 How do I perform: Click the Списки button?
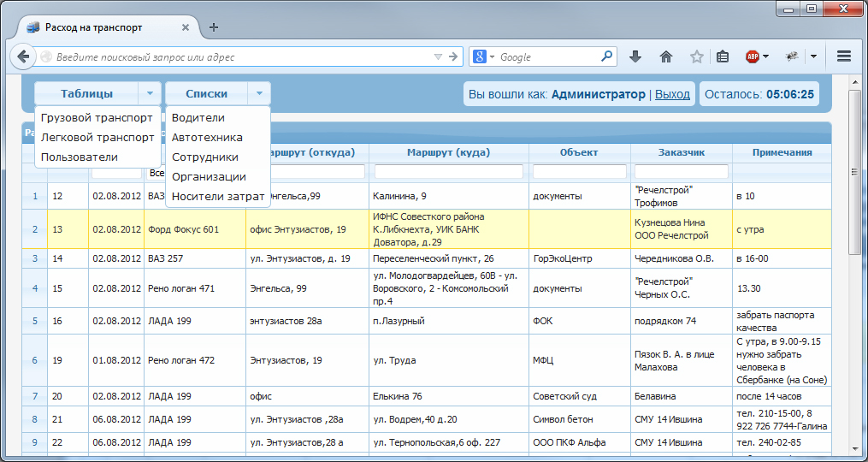tap(206, 93)
